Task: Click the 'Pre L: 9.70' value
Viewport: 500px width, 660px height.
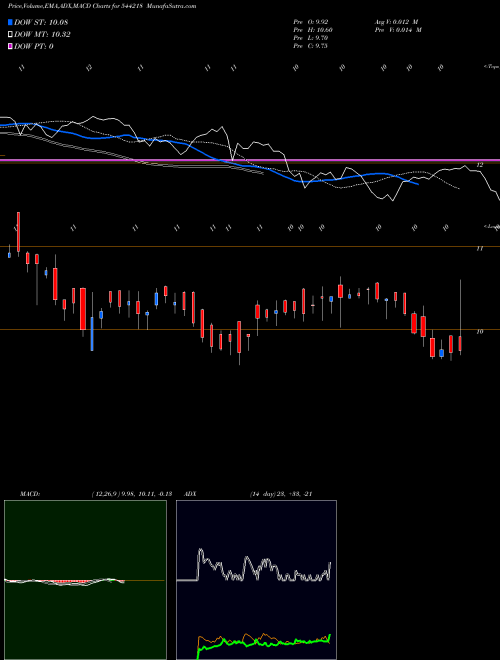Action: (x=311, y=38)
